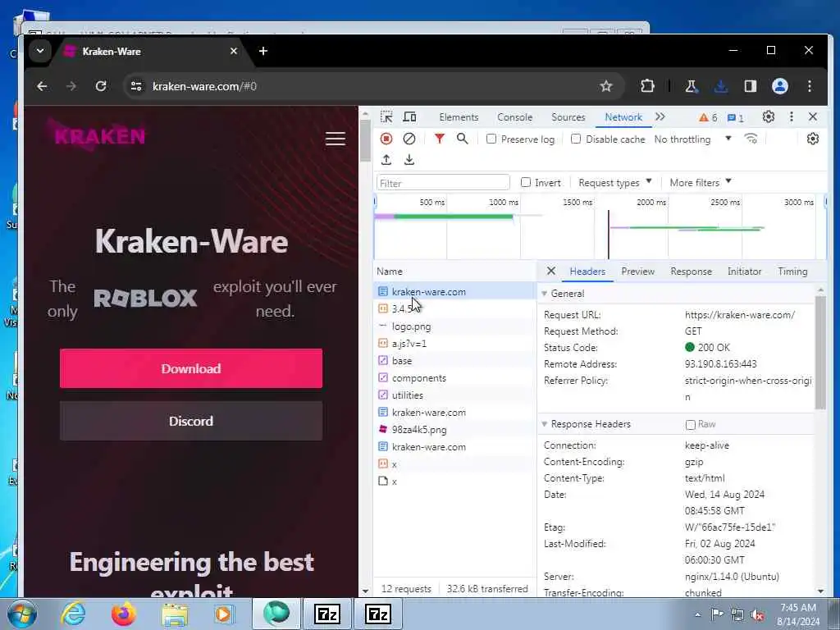Click the warnings count badge showing 6
This screenshot has height=630, width=840.
(708, 117)
